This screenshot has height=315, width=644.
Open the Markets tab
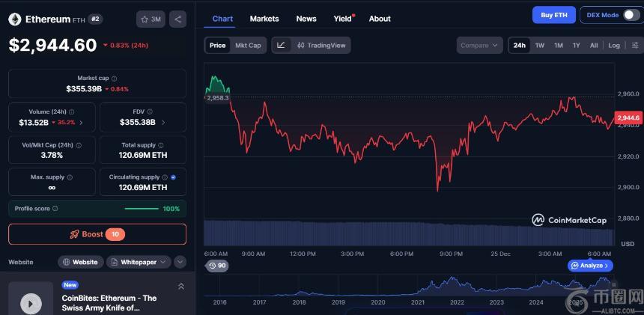pyautogui.click(x=264, y=19)
